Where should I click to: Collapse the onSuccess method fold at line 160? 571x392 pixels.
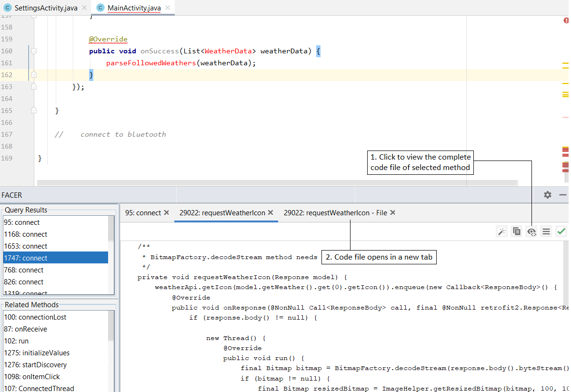pyautogui.click(x=34, y=51)
